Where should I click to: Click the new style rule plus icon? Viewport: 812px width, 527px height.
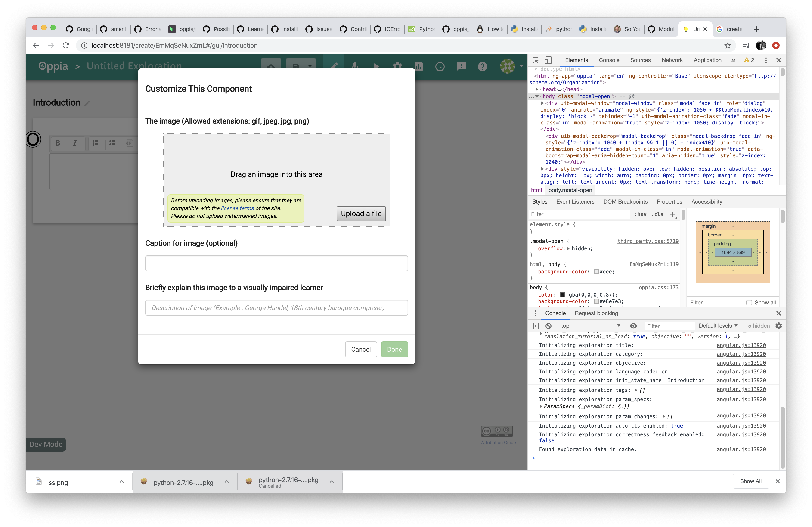tap(673, 214)
